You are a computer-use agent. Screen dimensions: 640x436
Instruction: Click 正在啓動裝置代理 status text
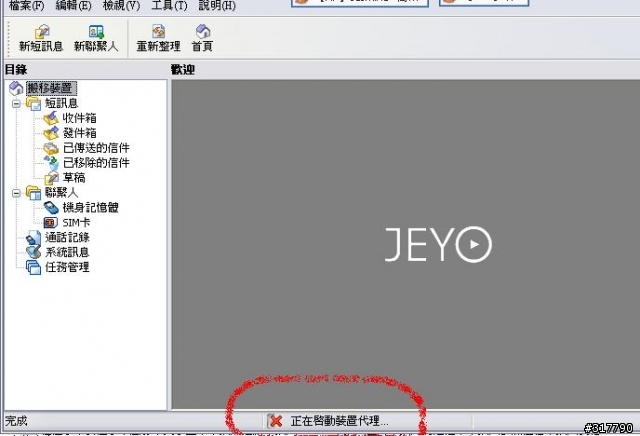pos(340,421)
